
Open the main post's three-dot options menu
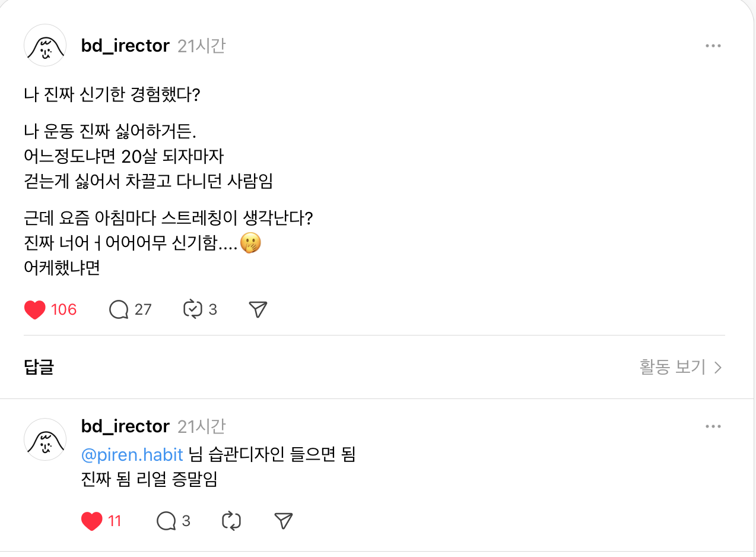(713, 45)
